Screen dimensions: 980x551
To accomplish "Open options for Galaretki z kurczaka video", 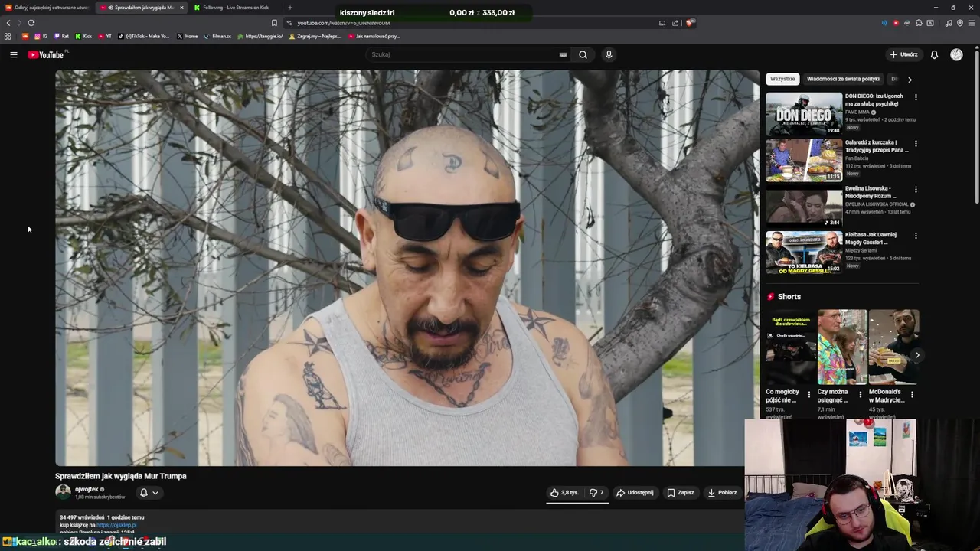I will pos(916,143).
